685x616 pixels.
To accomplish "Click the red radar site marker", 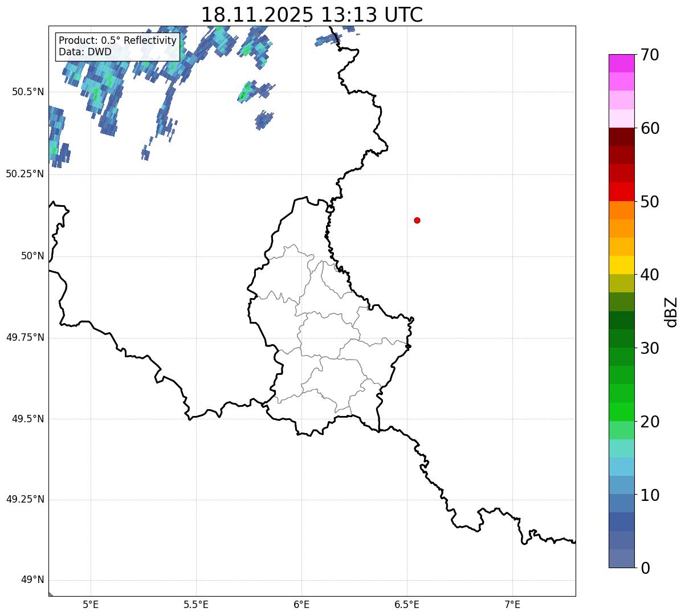I will pyautogui.click(x=417, y=220).
